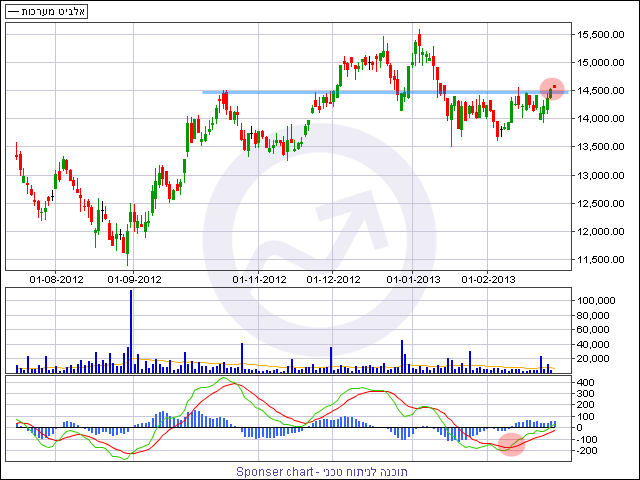Click the 80,000 volume axis label
This screenshot has width=640, height=480.
click(593, 316)
